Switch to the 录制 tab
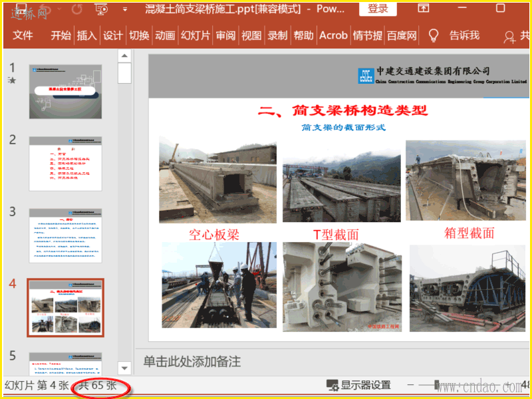Viewport: 532px width, 399px height. (277, 35)
